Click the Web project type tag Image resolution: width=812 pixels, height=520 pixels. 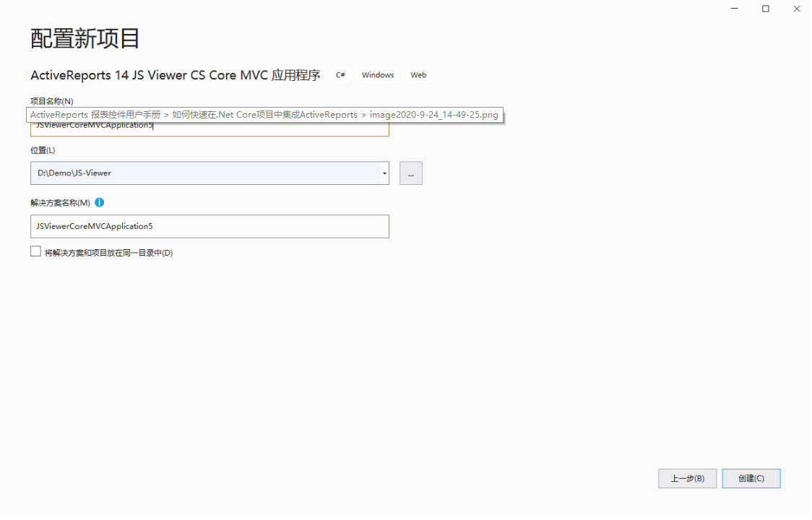pos(418,75)
